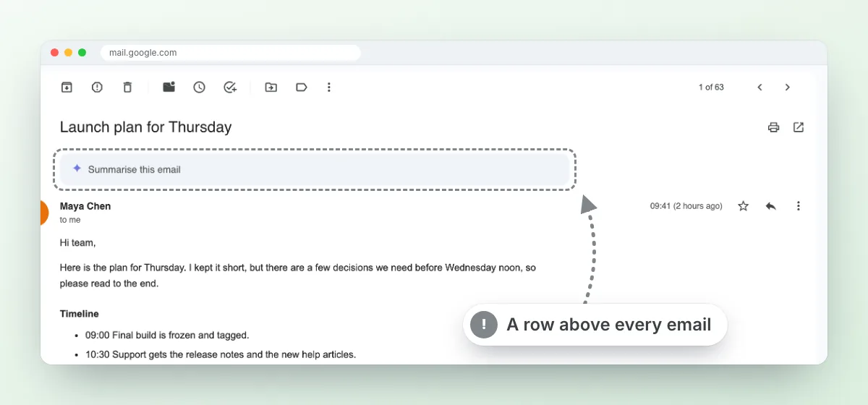Mark the email as unread
Viewport: 868px width, 405px height.
coord(169,88)
